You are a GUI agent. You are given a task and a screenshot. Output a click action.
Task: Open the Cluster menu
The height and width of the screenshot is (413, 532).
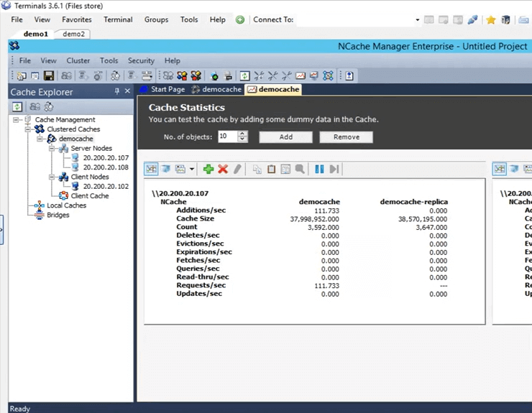(x=78, y=61)
